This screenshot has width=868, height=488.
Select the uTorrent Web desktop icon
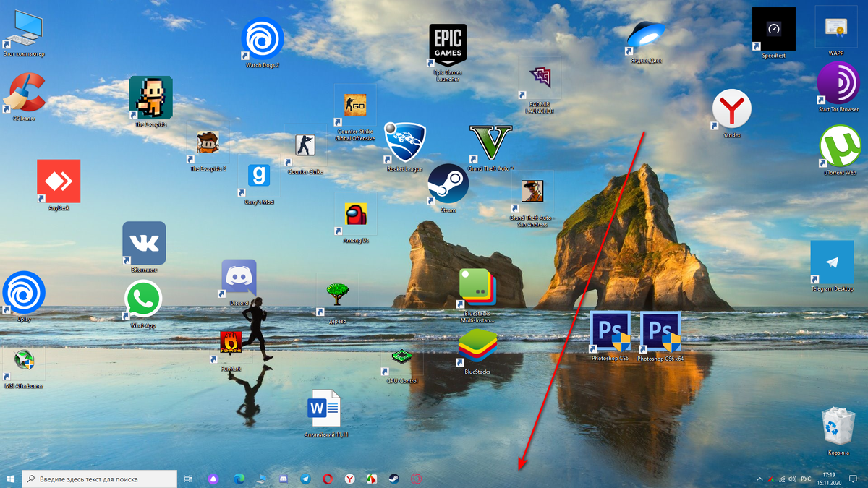pos(839,150)
